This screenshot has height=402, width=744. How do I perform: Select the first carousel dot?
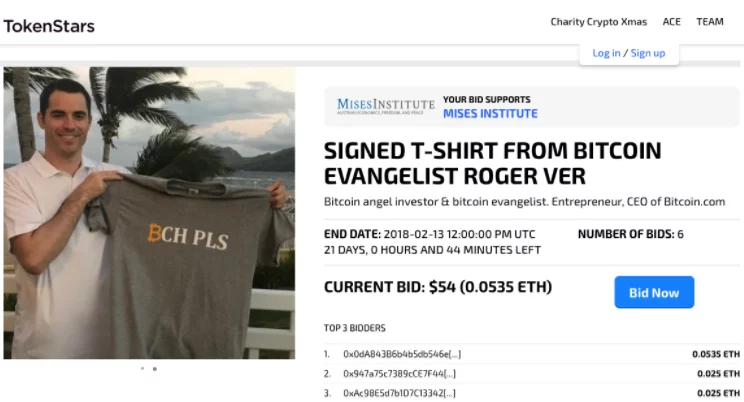(142, 368)
